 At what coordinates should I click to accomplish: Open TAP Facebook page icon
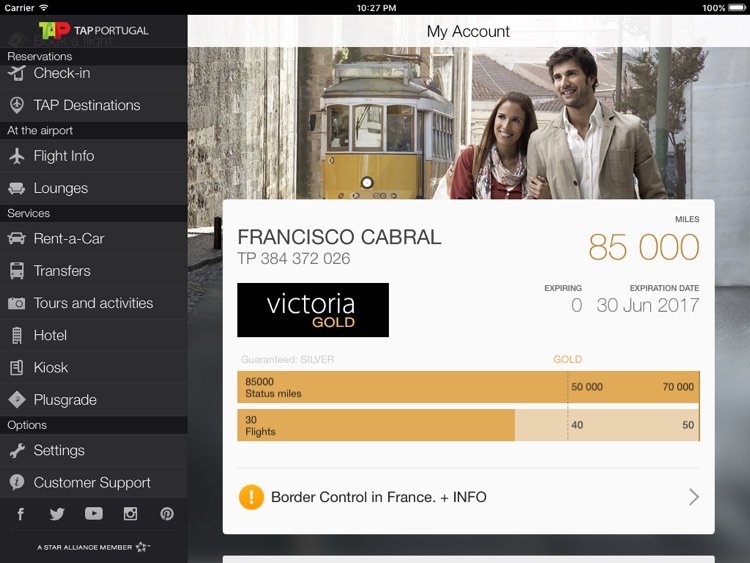21,514
